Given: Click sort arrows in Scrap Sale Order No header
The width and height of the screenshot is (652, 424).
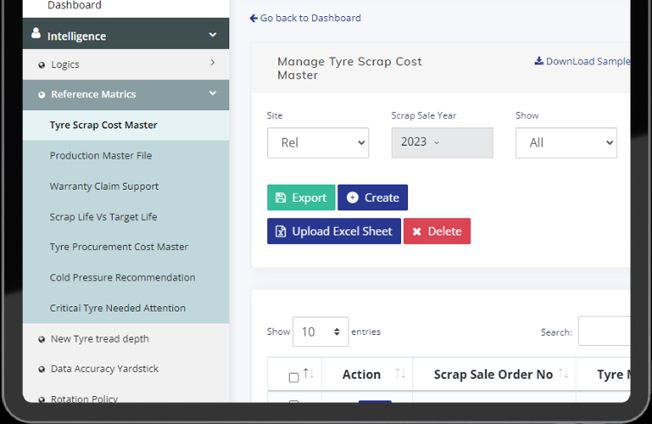Looking at the screenshot, I should coord(565,375).
